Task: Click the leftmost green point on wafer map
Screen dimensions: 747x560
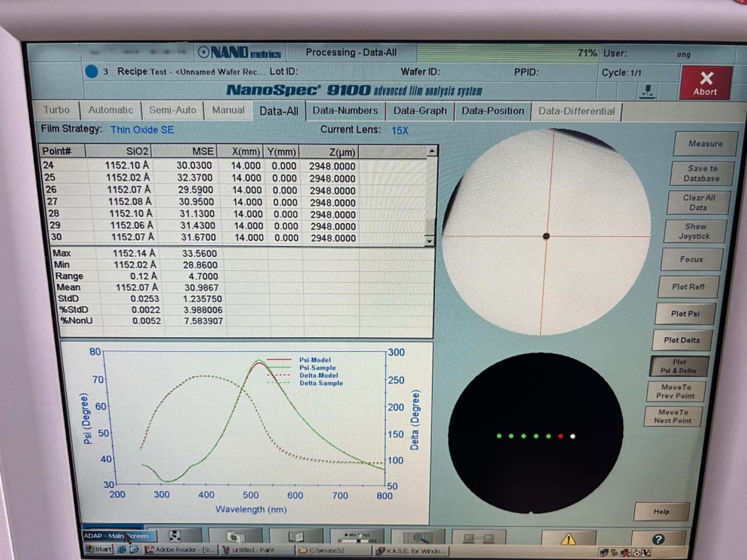Action: tap(499, 436)
